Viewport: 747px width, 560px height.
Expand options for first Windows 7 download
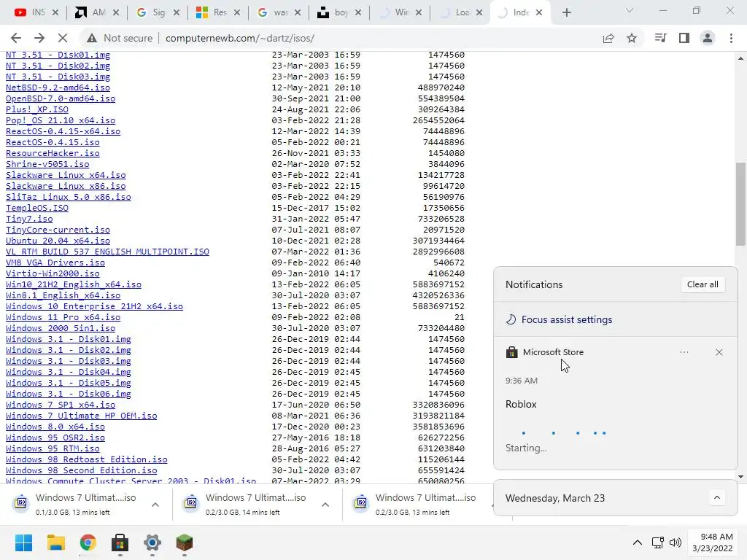[155, 505]
